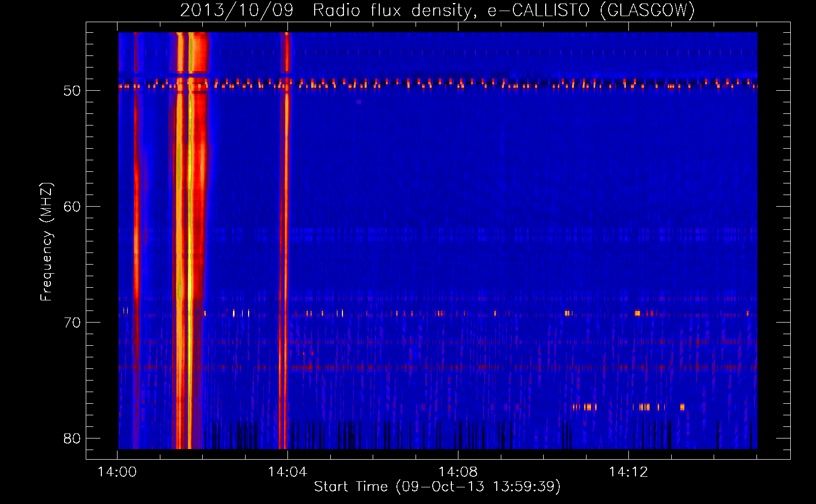The image size is (816, 504).
Task: Click the 14:04 time tick label
Action: [287, 472]
